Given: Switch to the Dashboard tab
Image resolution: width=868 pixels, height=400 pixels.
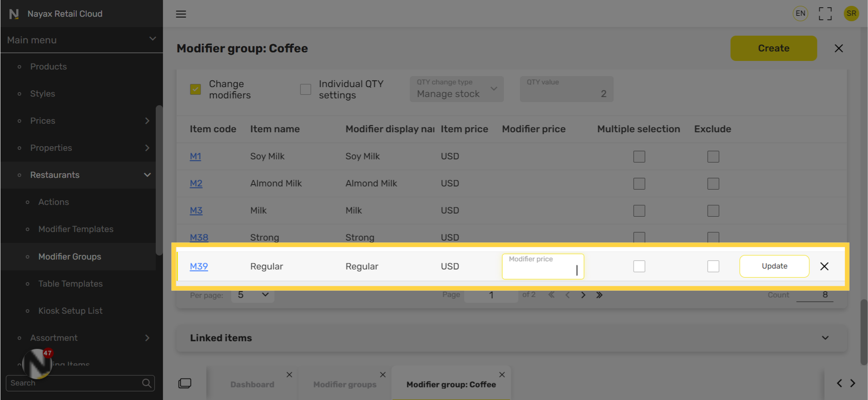Looking at the screenshot, I should [x=252, y=385].
